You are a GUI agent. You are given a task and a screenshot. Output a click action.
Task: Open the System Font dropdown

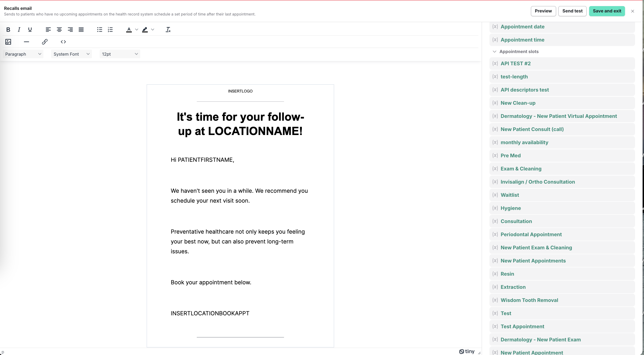72,54
